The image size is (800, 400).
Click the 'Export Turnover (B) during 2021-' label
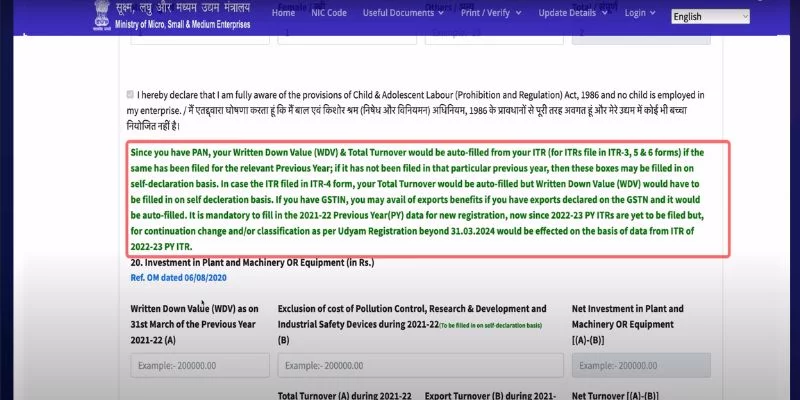coord(490,395)
